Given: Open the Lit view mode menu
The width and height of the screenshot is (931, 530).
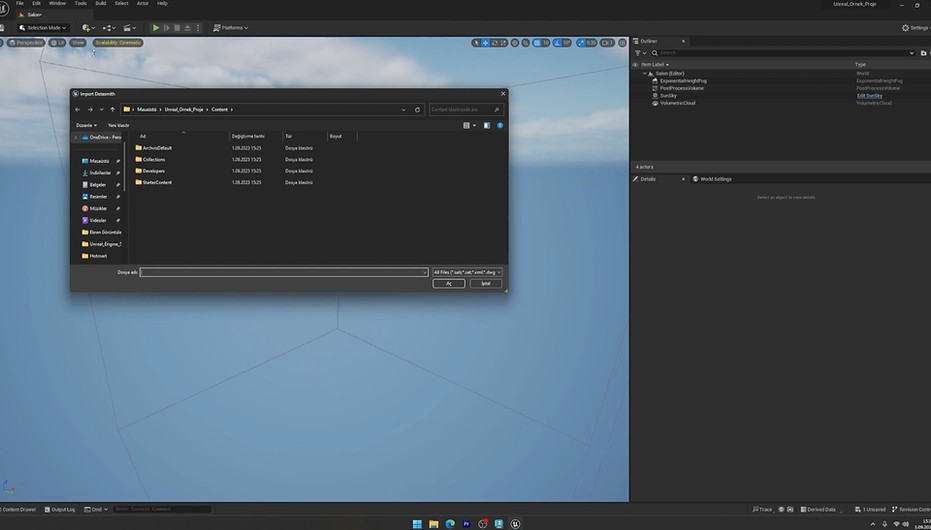Looking at the screenshot, I should tap(58, 43).
